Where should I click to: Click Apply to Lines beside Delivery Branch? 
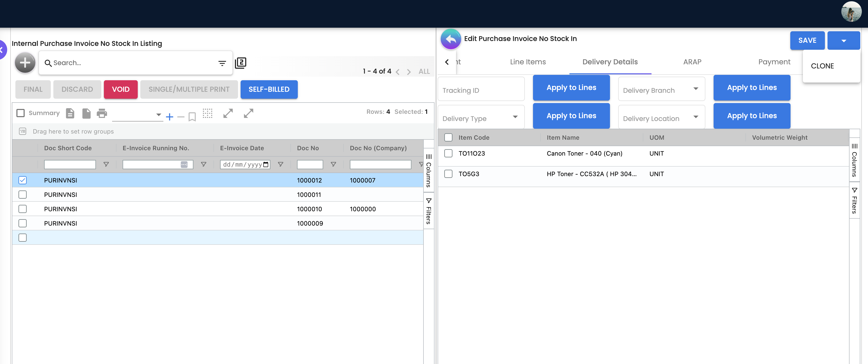(752, 88)
